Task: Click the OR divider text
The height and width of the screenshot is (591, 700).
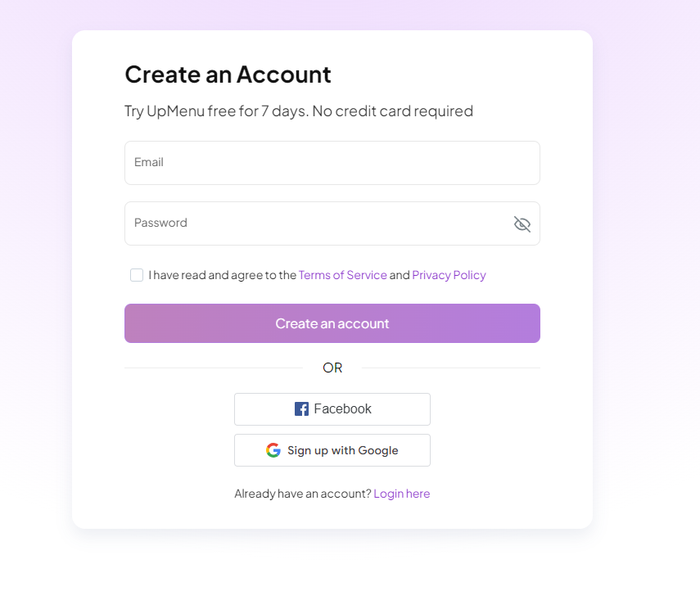Action: pos(332,368)
